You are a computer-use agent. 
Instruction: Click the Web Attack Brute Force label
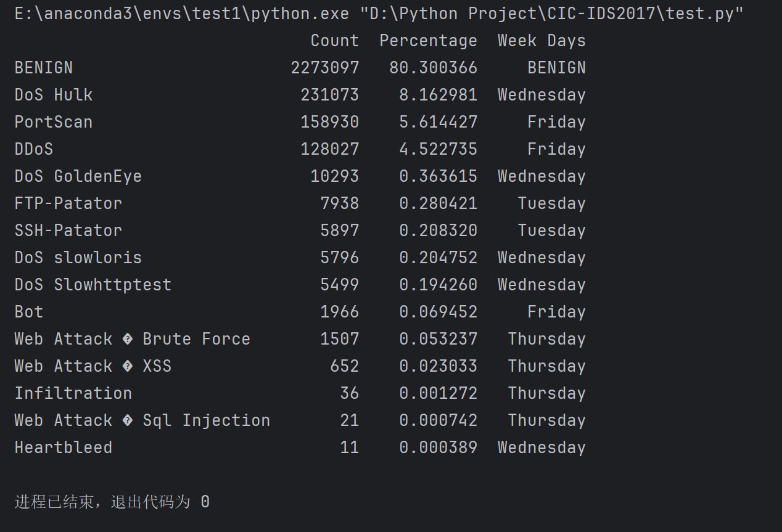coord(133,339)
